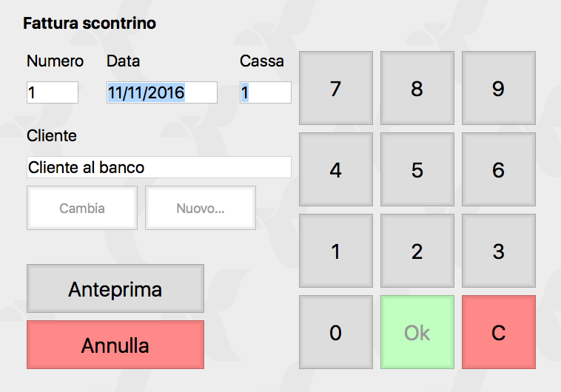Tap the number 1 keypad button

coord(335,251)
